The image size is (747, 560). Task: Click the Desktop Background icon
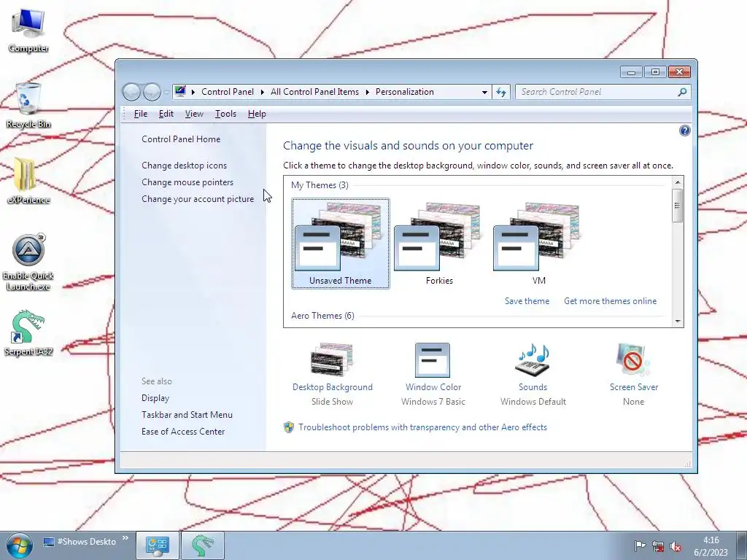[x=332, y=359]
